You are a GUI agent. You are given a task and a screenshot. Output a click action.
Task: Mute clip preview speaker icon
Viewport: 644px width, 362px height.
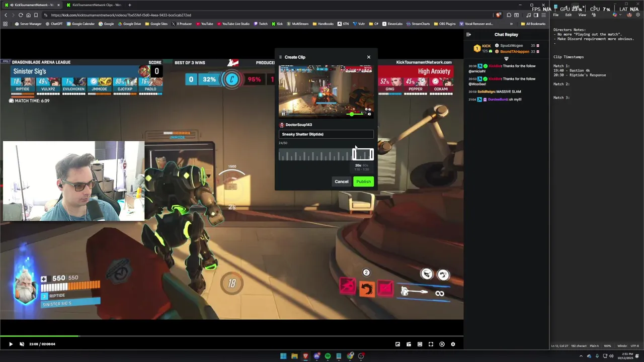tap(369, 114)
